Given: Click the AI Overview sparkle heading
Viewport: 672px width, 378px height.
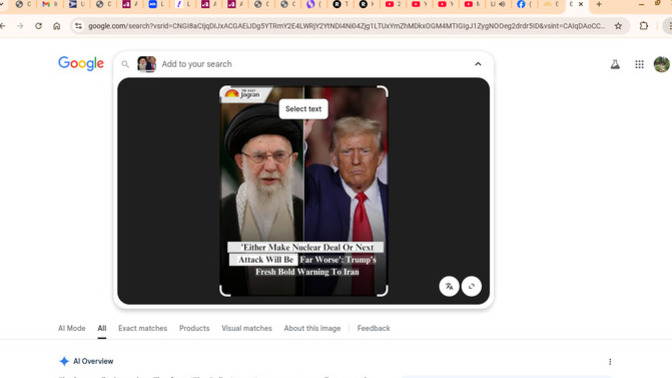Looking at the screenshot, I should [86, 361].
